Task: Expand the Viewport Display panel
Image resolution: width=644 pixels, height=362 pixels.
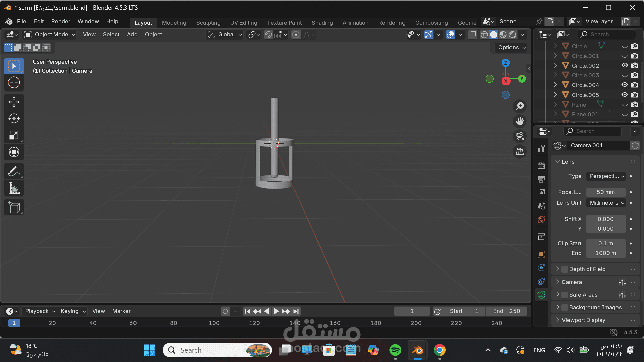Action: 583,320
